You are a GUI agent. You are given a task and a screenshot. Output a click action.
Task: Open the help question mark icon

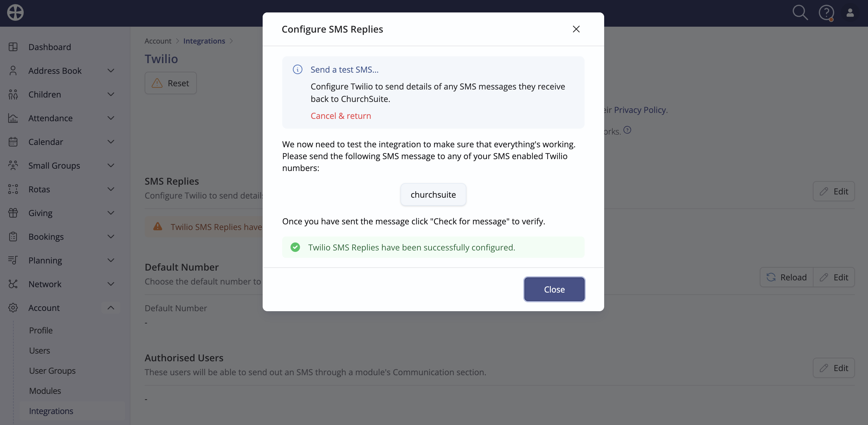pyautogui.click(x=826, y=13)
